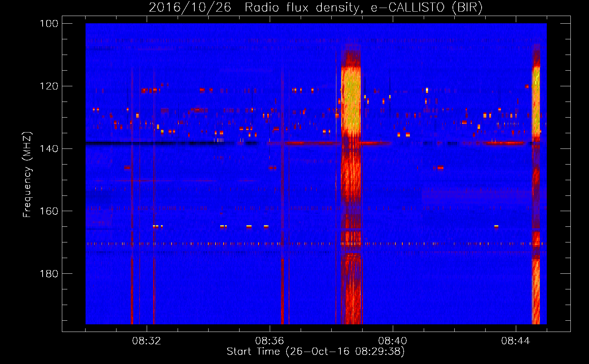Click the 180 frequency tick label

(x=49, y=274)
